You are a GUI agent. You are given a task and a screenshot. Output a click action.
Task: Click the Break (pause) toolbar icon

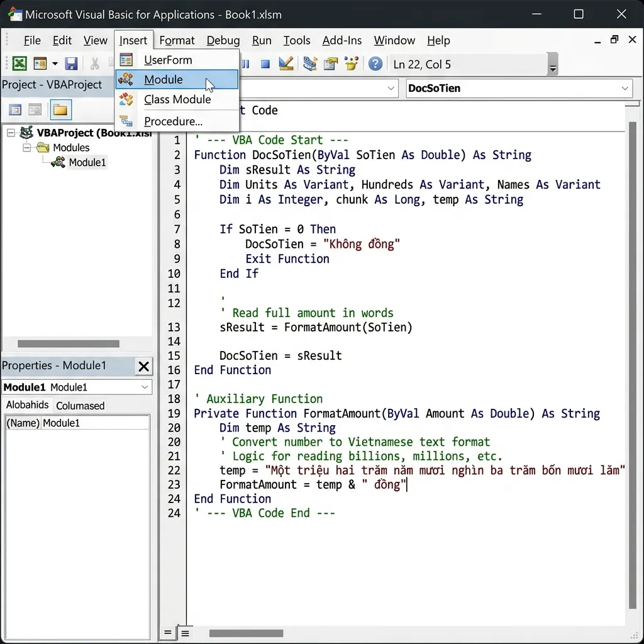click(x=246, y=64)
